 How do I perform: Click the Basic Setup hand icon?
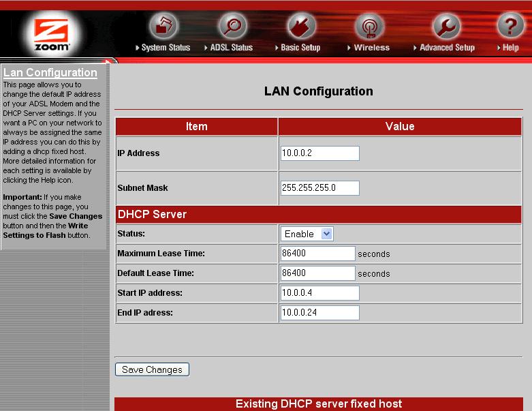point(302,26)
